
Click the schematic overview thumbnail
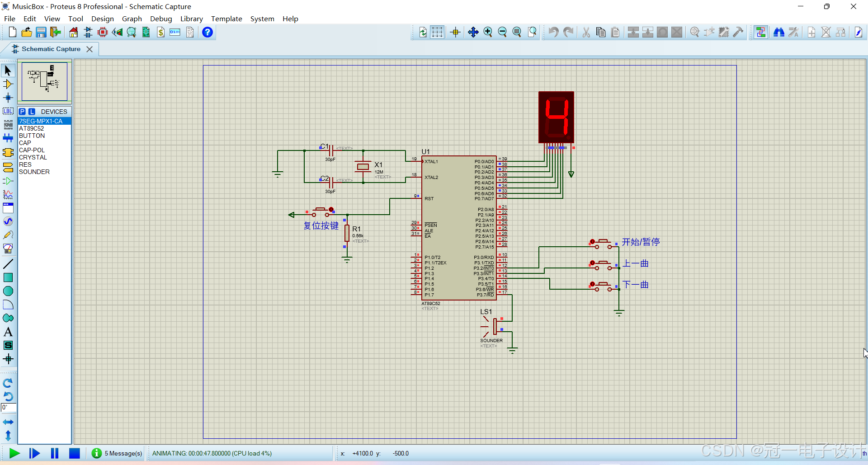pos(44,81)
